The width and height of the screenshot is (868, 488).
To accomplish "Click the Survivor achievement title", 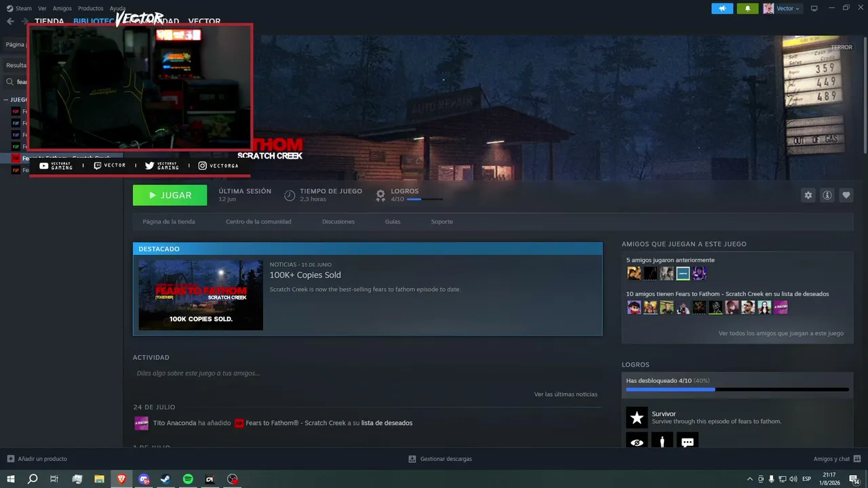I will 664,413.
